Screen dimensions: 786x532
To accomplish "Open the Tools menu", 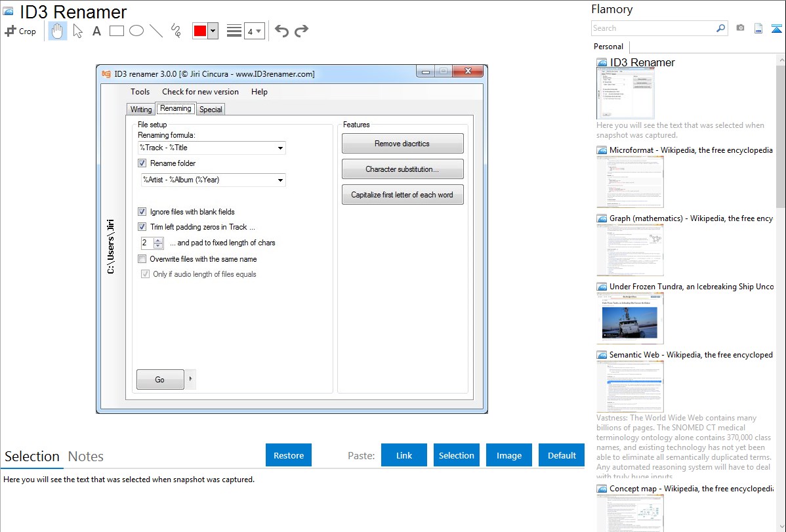I will pos(140,92).
